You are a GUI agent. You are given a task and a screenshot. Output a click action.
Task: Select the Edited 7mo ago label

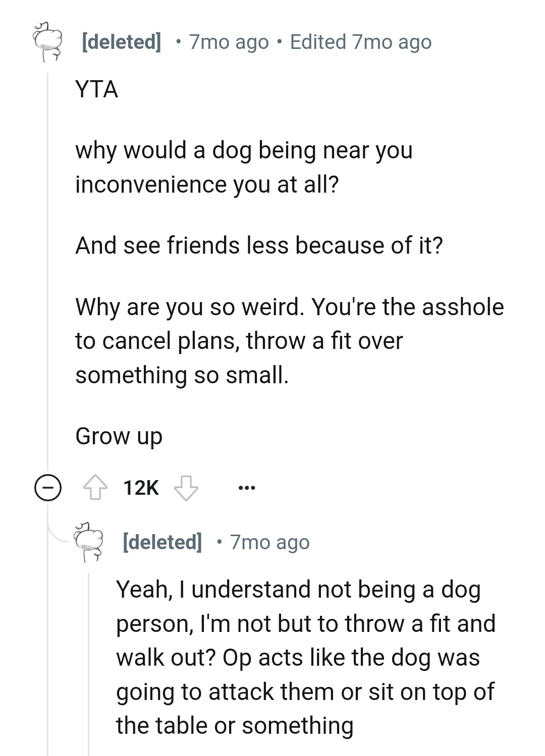coord(360,42)
